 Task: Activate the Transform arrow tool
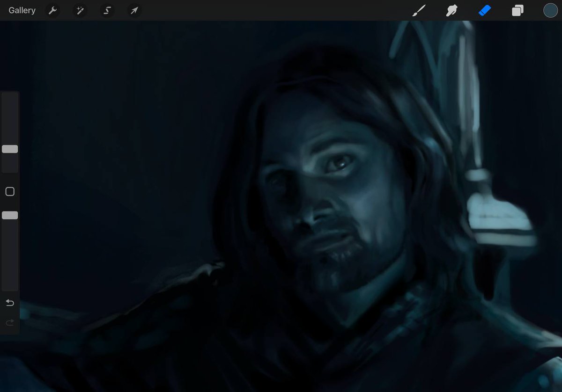coord(134,10)
